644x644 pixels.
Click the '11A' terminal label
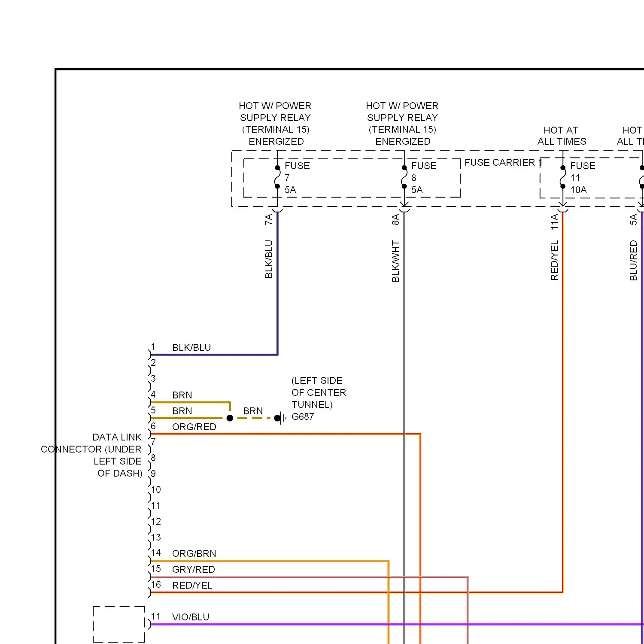pyautogui.click(x=554, y=222)
